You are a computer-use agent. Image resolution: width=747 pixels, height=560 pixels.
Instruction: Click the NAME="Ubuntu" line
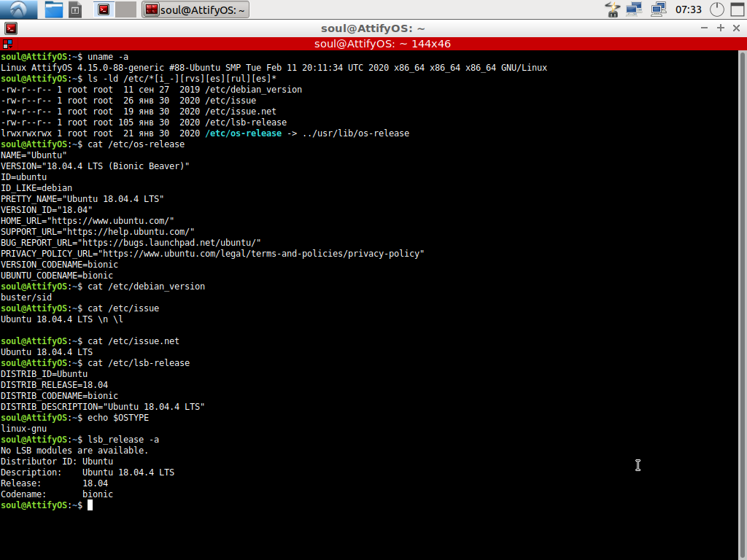[34, 155]
